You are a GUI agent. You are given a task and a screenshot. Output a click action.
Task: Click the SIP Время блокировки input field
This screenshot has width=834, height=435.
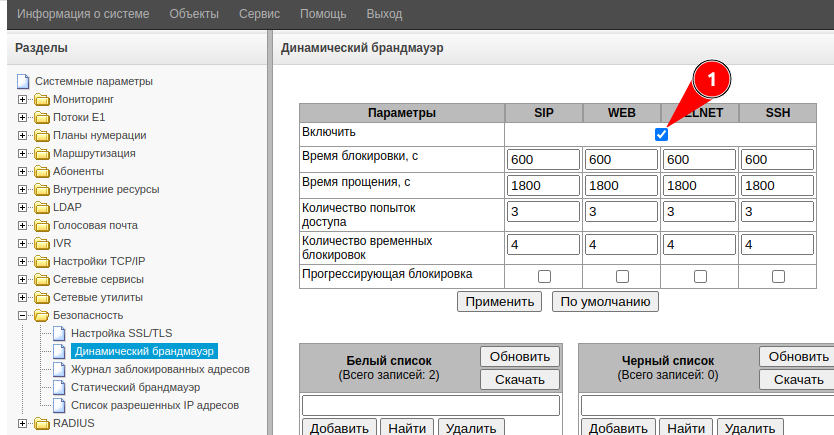click(543, 160)
